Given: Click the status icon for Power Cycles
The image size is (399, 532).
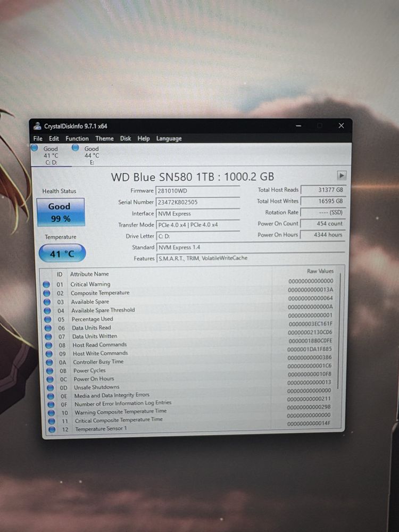Looking at the screenshot, I should [50, 371].
